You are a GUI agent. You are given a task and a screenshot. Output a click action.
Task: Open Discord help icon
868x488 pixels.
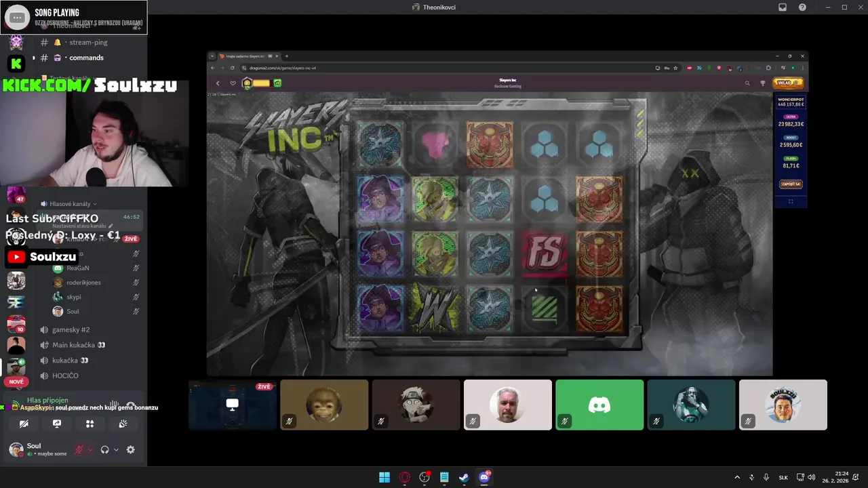(802, 7)
